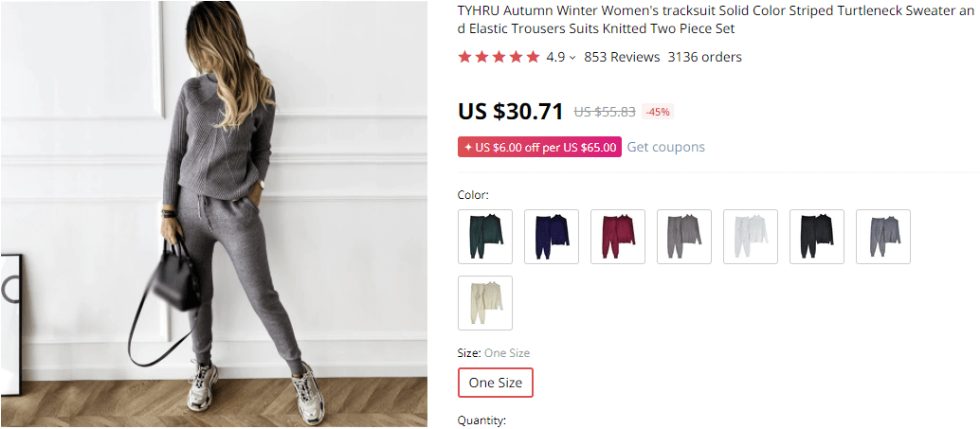Click the five-star rating icons
980x429 pixels.
pyautogui.click(x=499, y=57)
